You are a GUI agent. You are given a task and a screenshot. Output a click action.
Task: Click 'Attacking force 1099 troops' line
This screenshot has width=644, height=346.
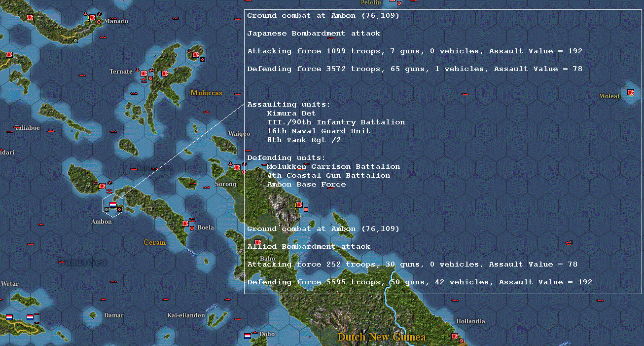415,51
